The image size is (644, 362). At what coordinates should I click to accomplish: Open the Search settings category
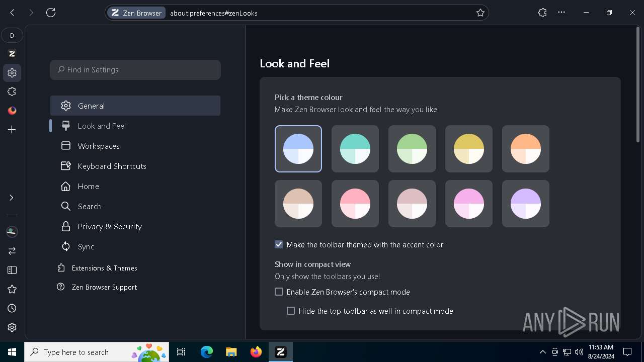point(135,206)
